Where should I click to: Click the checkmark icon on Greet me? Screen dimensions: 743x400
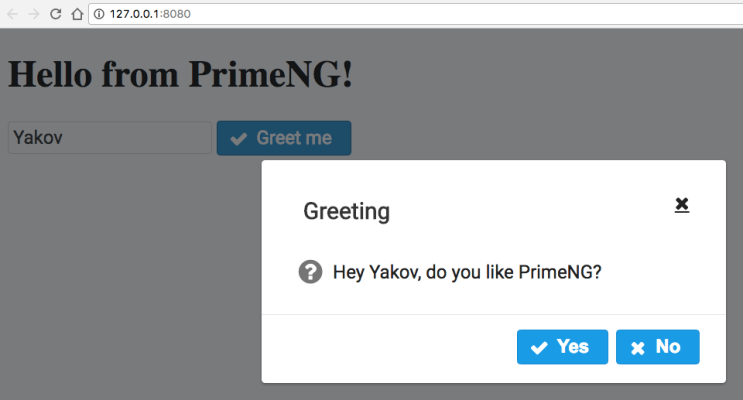[x=238, y=139]
